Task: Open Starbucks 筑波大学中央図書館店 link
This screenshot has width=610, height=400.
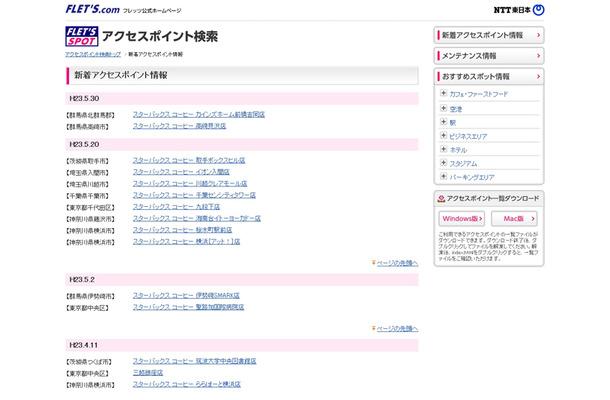Action: pos(195,361)
